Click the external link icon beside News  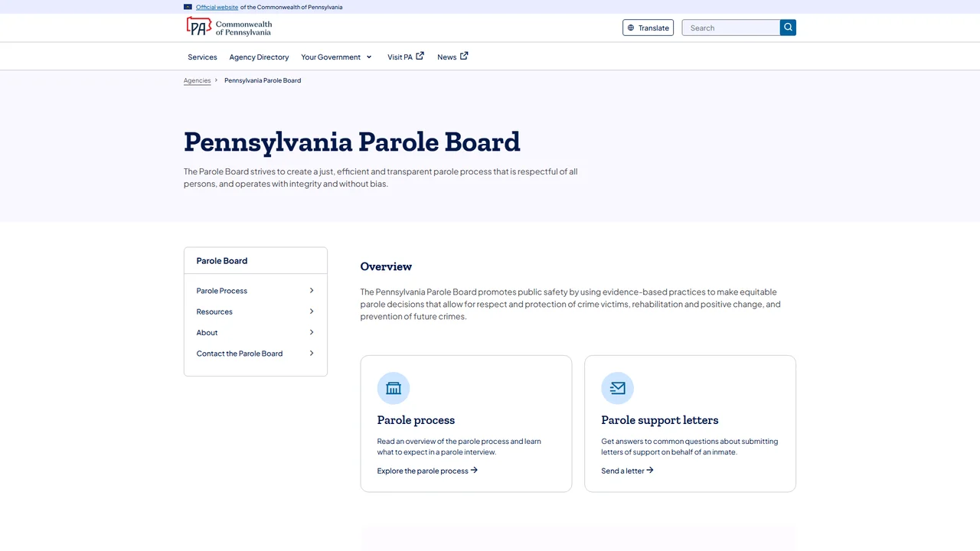click(x=464, y=56)
